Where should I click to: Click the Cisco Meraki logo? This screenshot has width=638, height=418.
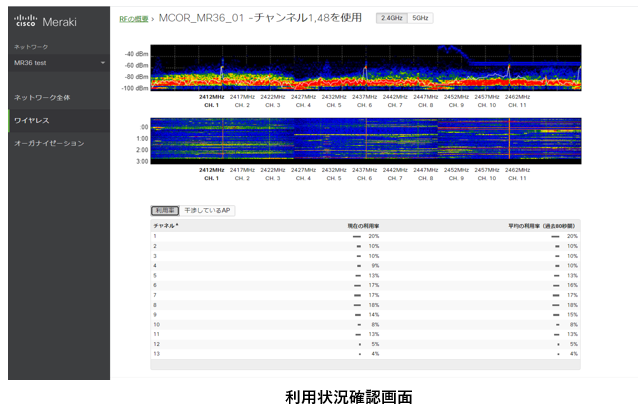(45, 21)
